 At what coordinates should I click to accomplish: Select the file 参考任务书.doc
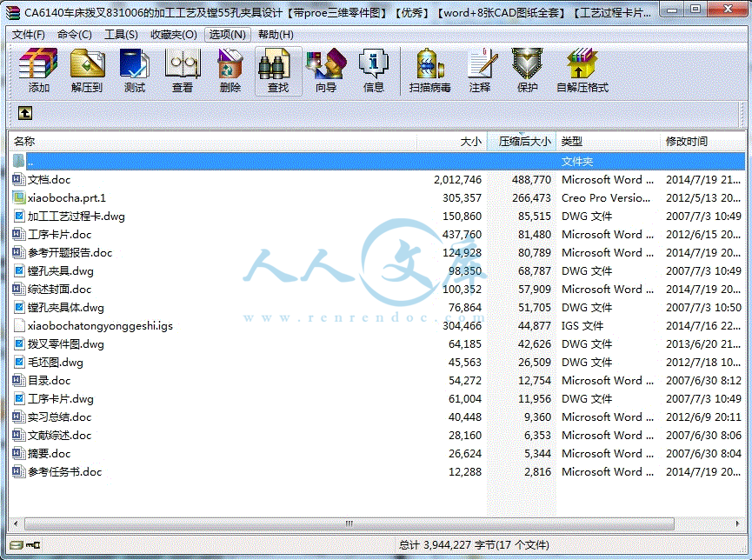[x=64, y=471]
